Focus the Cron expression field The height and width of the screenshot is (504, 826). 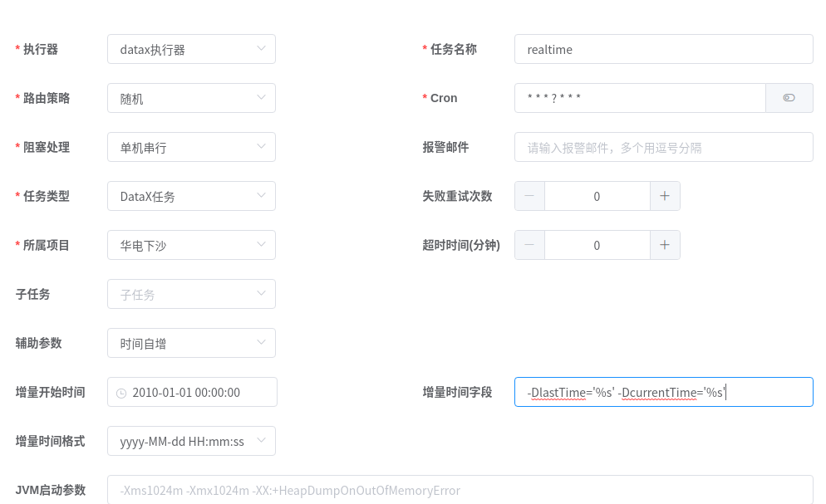click(x=640, y=98)
